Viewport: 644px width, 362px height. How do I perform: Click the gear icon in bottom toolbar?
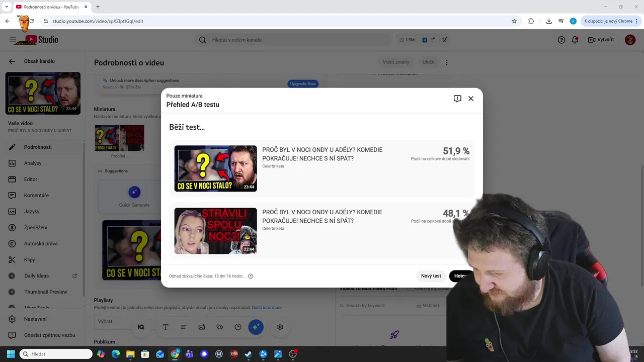point(280,327)
